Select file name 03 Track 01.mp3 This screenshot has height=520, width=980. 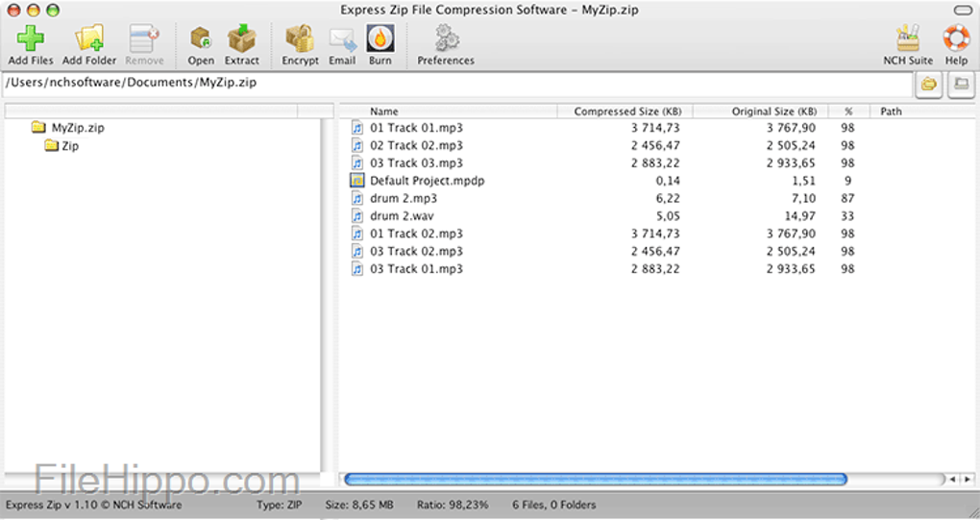pyautogui.click(x=416, y=269)
